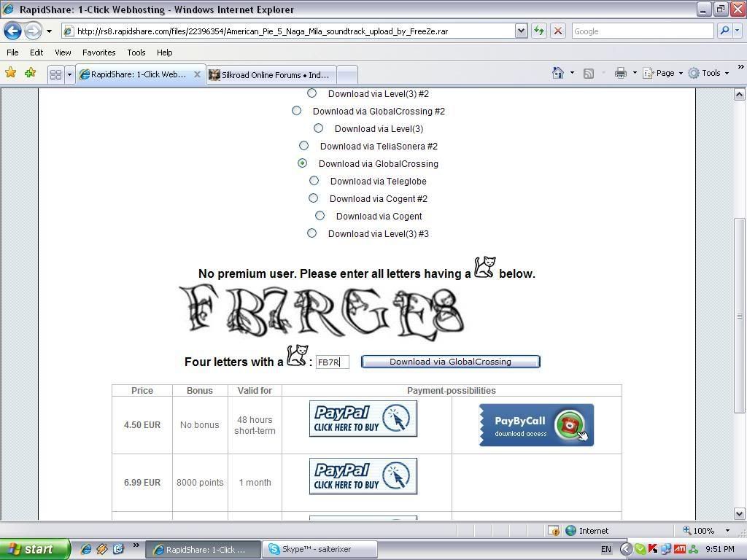Screen dimensions: 747x560
Task: Click the captcha letters input field
Action: tap(332, 362)
